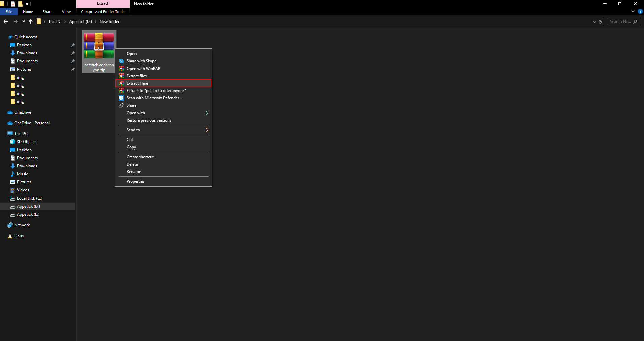Viewport: 644px width, 341px height.
Task: Click the Linux penguin icon in sidebar
Action: (10, 236)
